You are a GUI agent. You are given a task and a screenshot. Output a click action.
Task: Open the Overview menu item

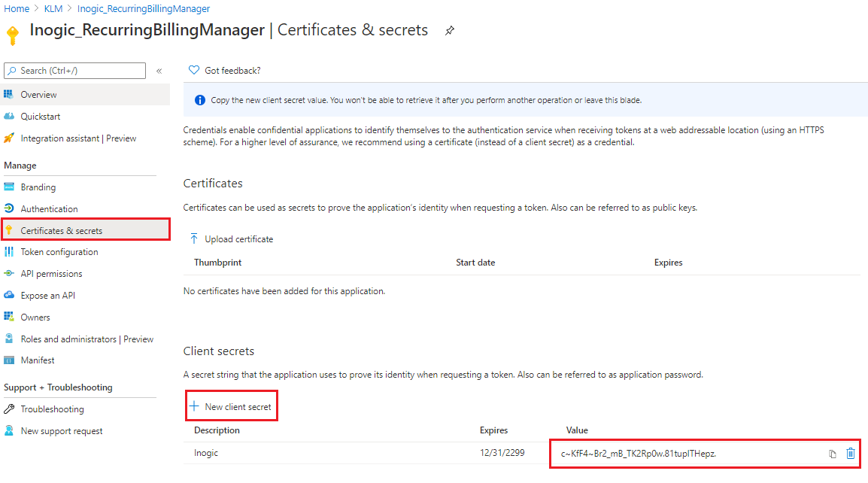(38, 95)
